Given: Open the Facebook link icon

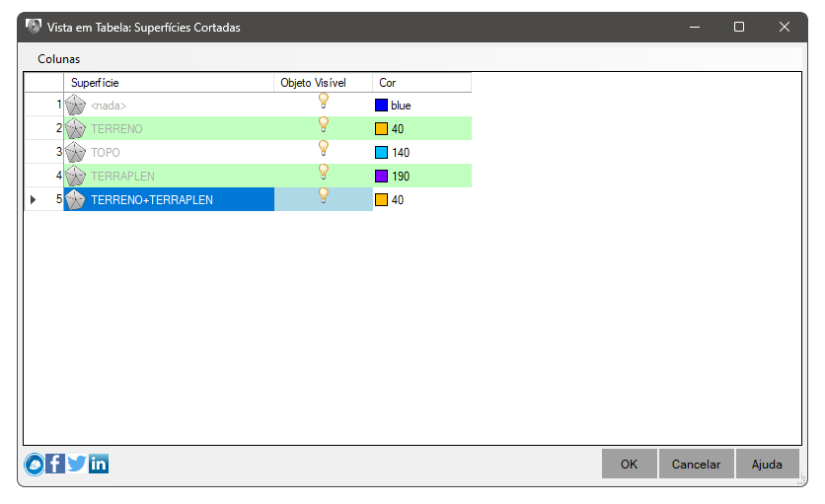Looking at the screenshot, I should coord(55,464).
